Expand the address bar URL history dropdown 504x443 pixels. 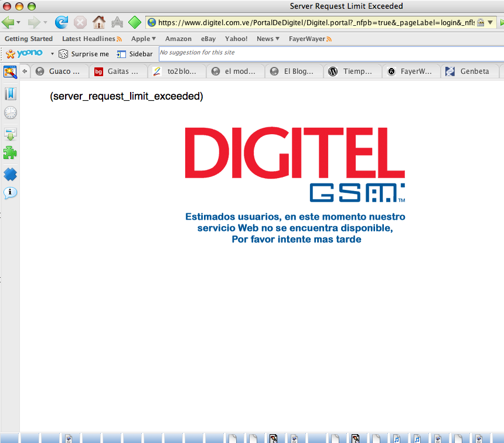[490, 22]
